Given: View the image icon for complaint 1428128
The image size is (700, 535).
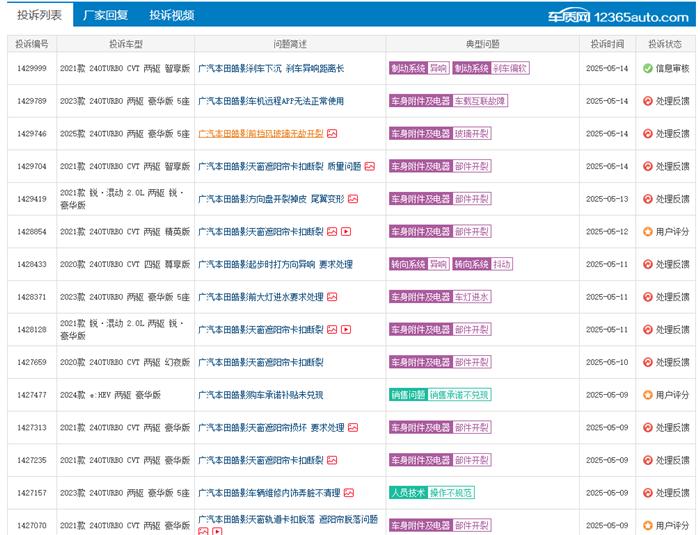Looking at the screenshot, I should click(x=332, y=329).
